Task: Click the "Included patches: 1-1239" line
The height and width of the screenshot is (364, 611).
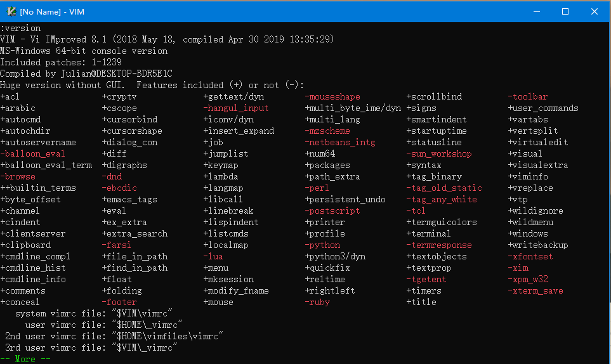Action: (x=61, y=62)
